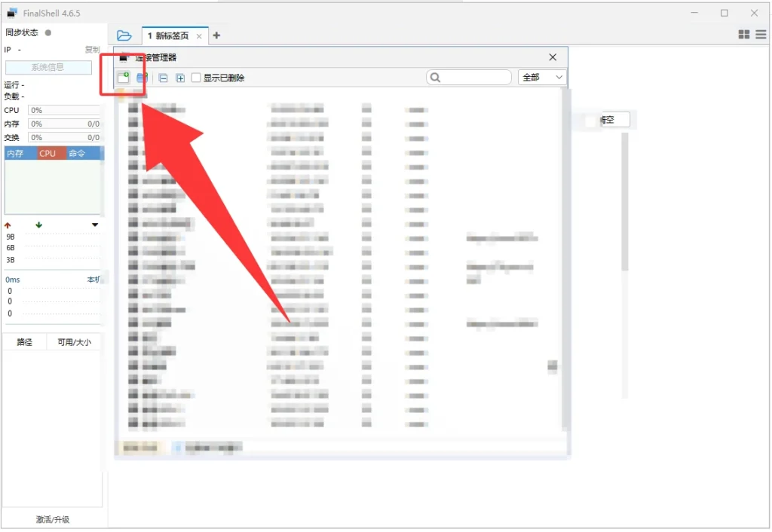
Task: Click the 同步状态 indicator dot
Action: [x=48, y=33]
